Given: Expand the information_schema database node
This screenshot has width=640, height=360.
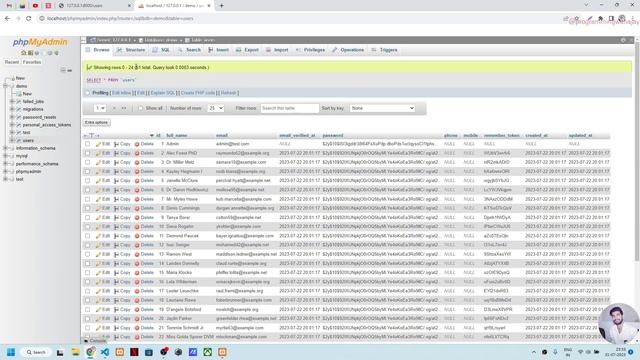Looking at the screenshot, I should (5, 148).
